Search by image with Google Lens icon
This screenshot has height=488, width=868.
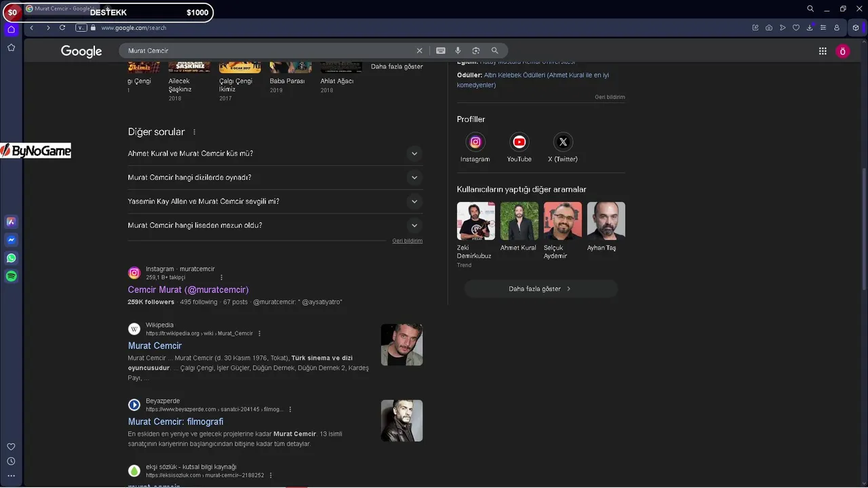coord(476,51)
